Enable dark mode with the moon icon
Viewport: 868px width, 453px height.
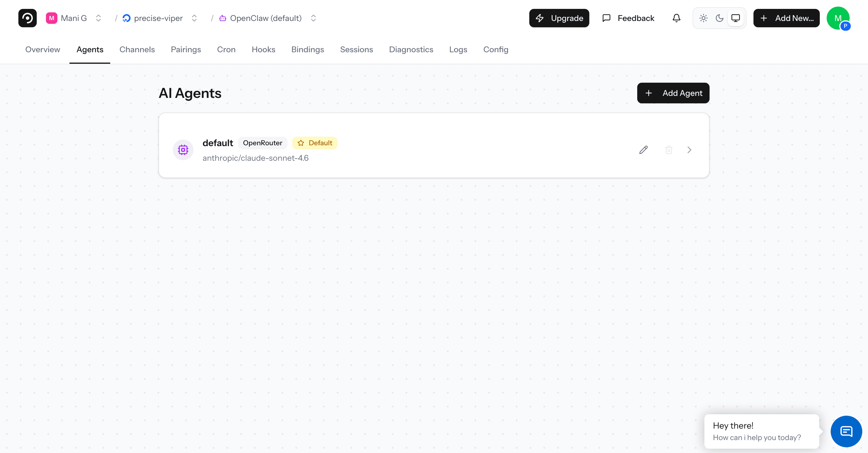coord(719,18)
